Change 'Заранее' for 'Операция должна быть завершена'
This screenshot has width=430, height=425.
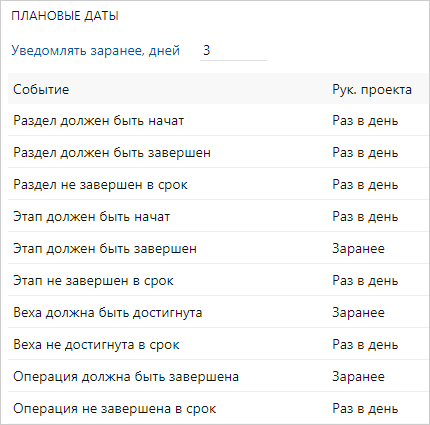click(358, 376)
